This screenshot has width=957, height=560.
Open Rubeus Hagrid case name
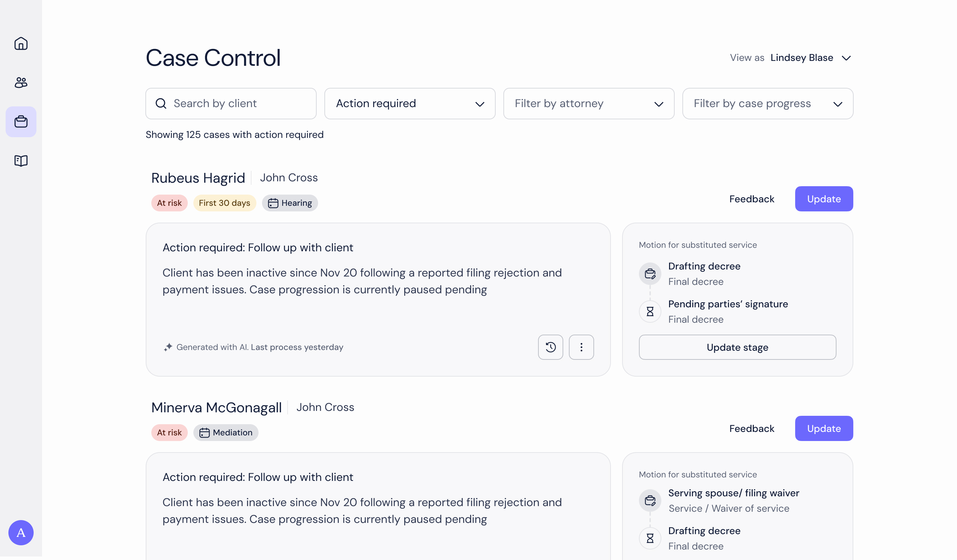click(198, 178)
